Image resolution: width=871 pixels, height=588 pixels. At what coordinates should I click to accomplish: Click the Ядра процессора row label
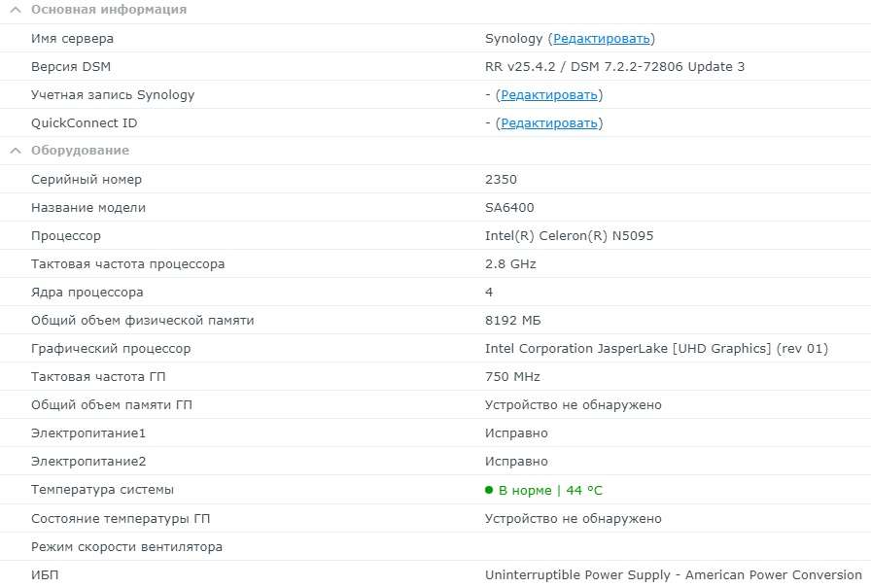(x=87, y=293)
